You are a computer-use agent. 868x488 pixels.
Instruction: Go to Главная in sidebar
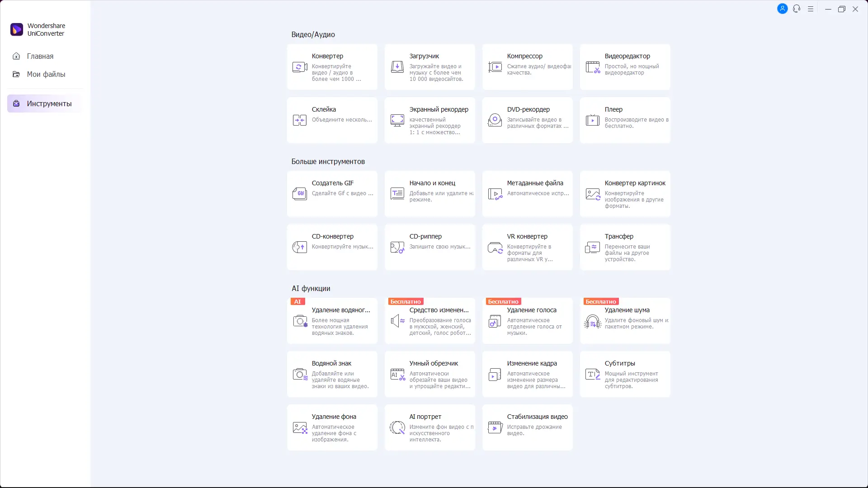(x=40, y=56)
